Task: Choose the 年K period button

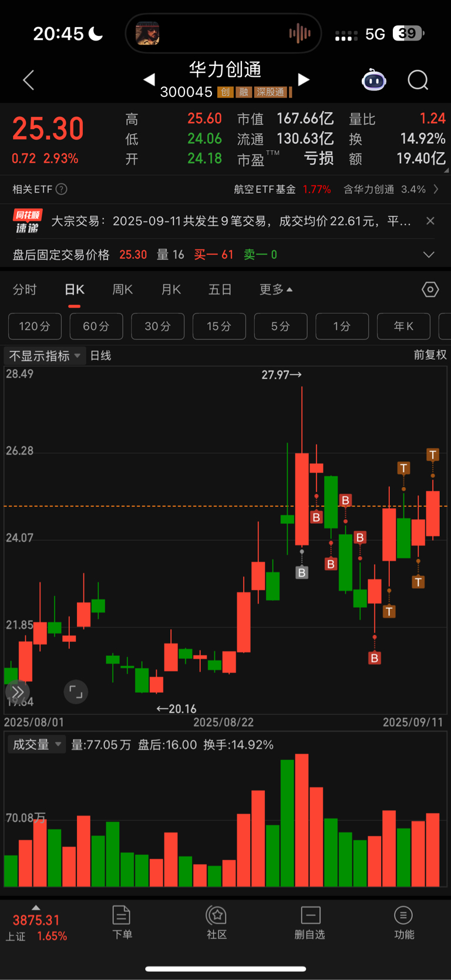Action: point(403,326)
